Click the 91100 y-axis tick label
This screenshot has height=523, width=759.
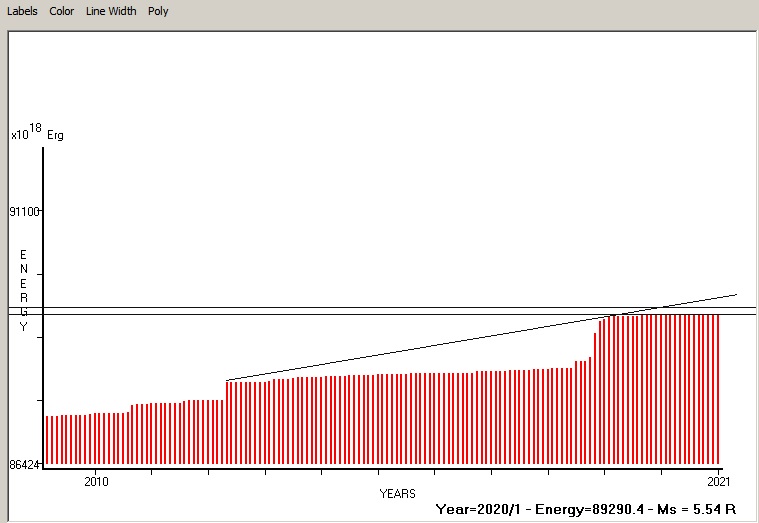tap(24, 212)
